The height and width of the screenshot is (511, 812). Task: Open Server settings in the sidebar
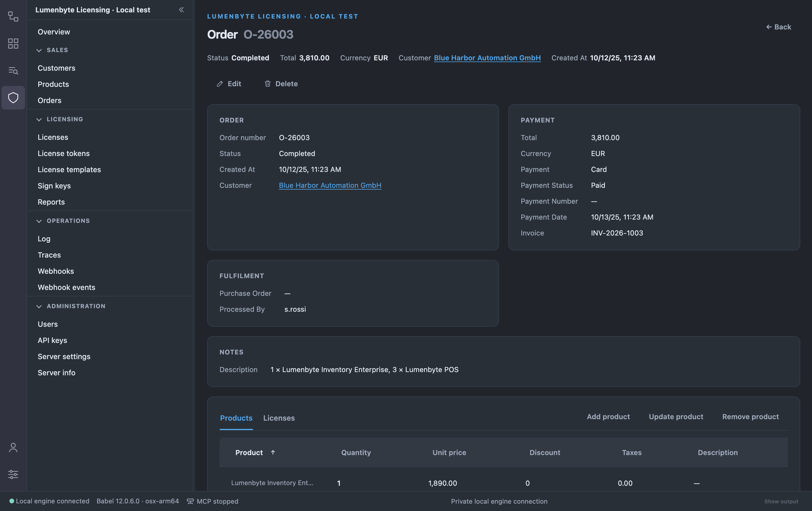[x=64, y=356]
